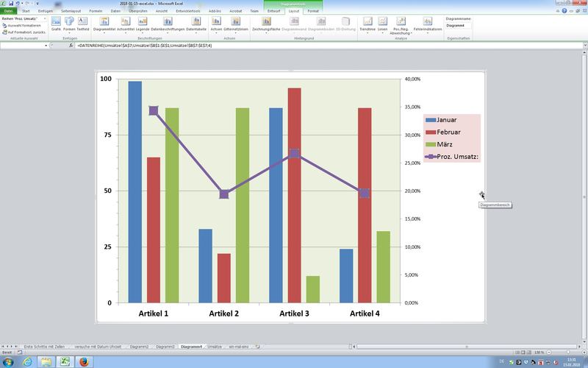Save the workbook from quick access toolbar
This screenshot has width=588, height=368.
coord(11,4)
